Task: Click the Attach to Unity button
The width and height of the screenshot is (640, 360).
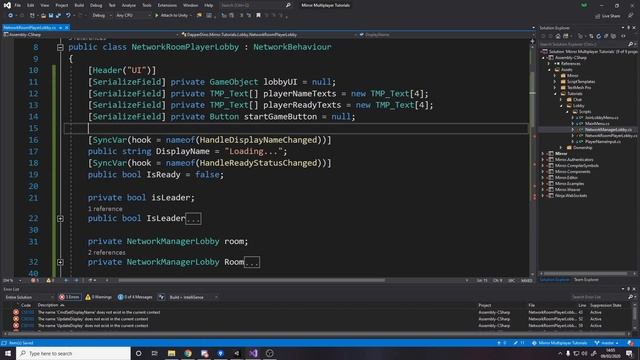Action: [x=171, y=16]
